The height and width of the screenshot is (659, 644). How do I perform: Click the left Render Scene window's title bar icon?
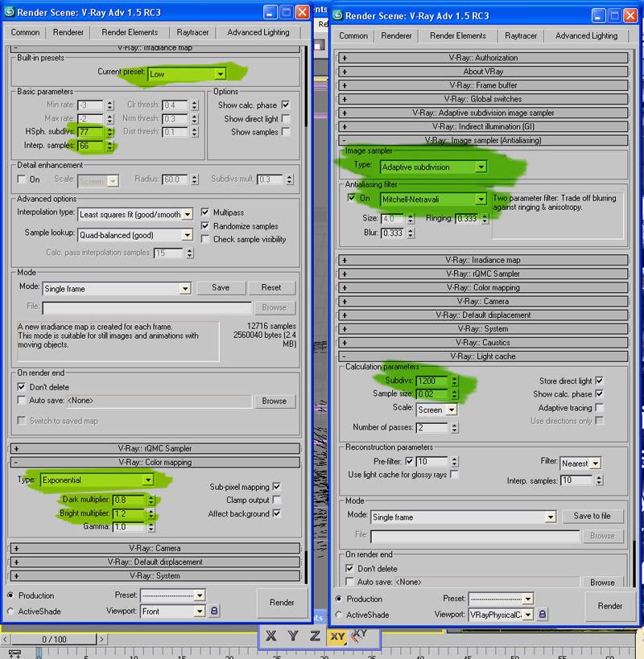tap(9, 12)
